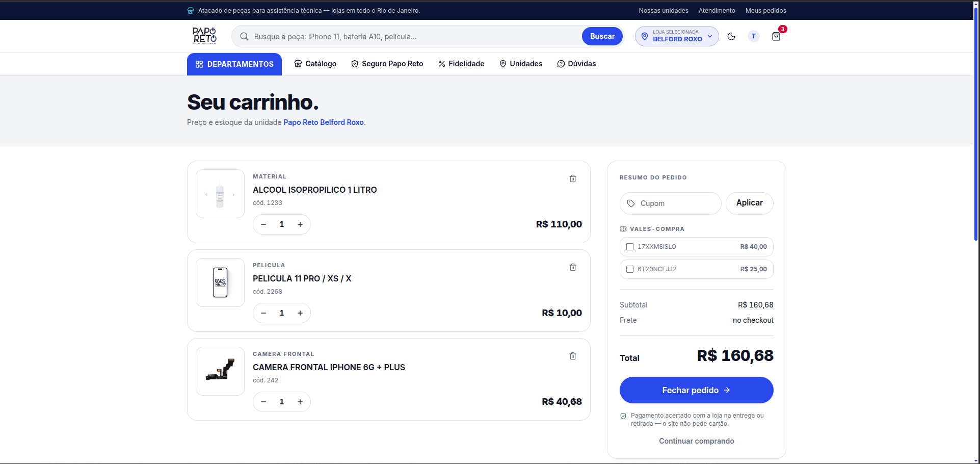
Task: Open the Belford Roxo store selector
Action: click(677, 36)
